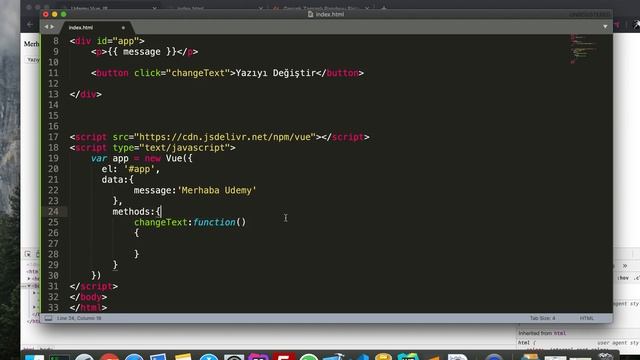Click line number 27 in the gutter
The image size is (640, 360).
(53, 244)
